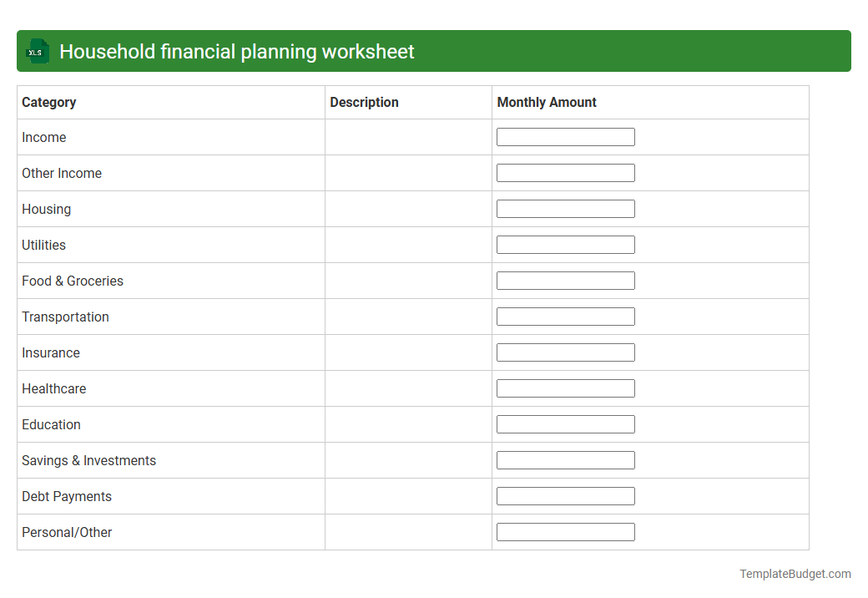Click the Food & Groceries amount field
The width and height of the screenshot is (868, 598).
tap(565, 280)
